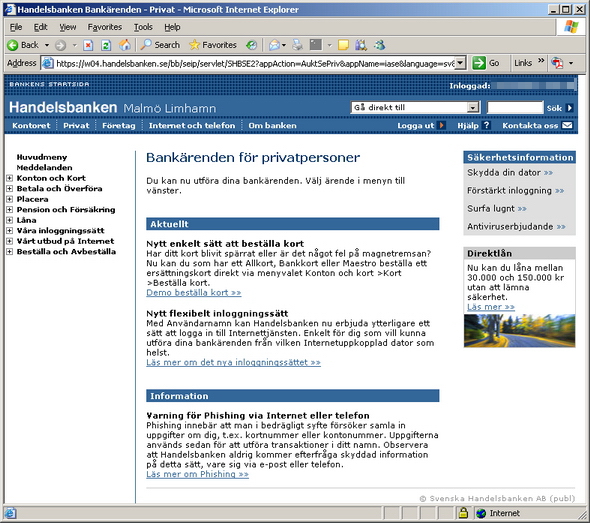This screenshot has width=590, height=523.
Task: Click the Logga ut link
Action: coord(416,126)
